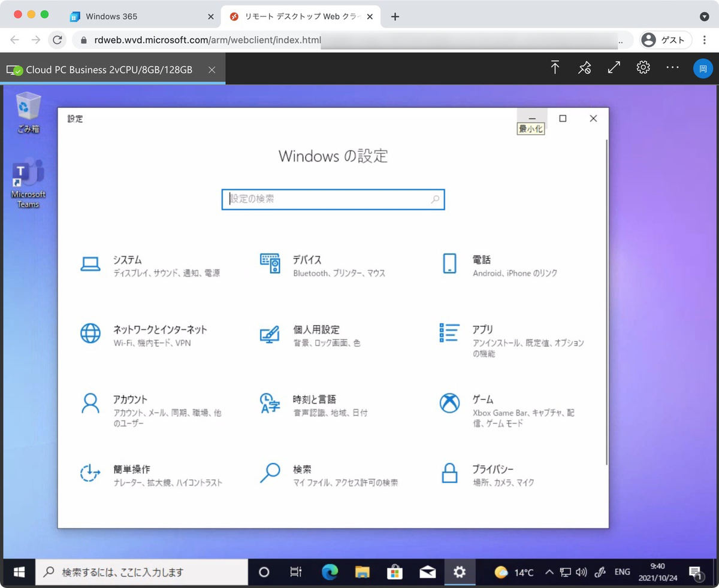Click the user account avatar 岡

tap(703, 68)
